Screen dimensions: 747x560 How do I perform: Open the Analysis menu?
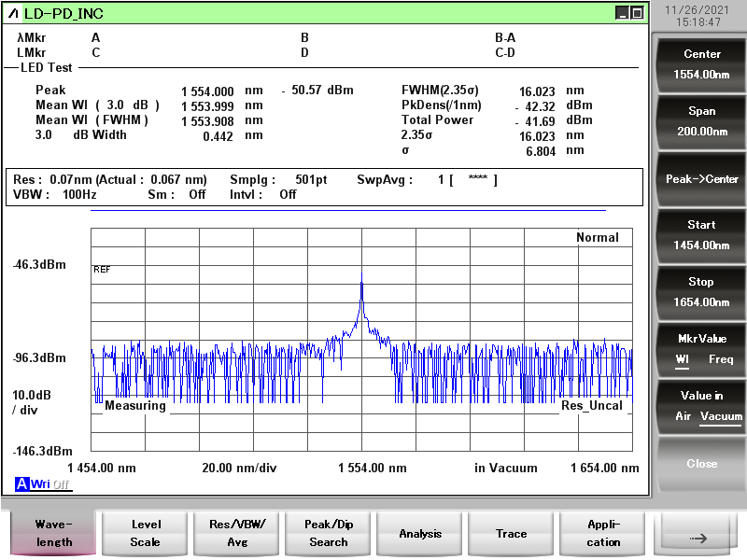(x=420, y=533)
